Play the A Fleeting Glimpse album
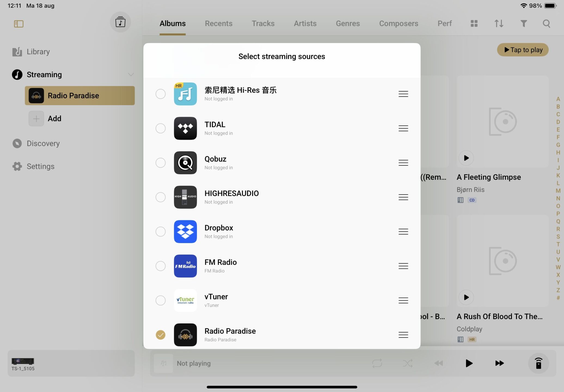This screenshot has width=564, height=392. [466, 158]
